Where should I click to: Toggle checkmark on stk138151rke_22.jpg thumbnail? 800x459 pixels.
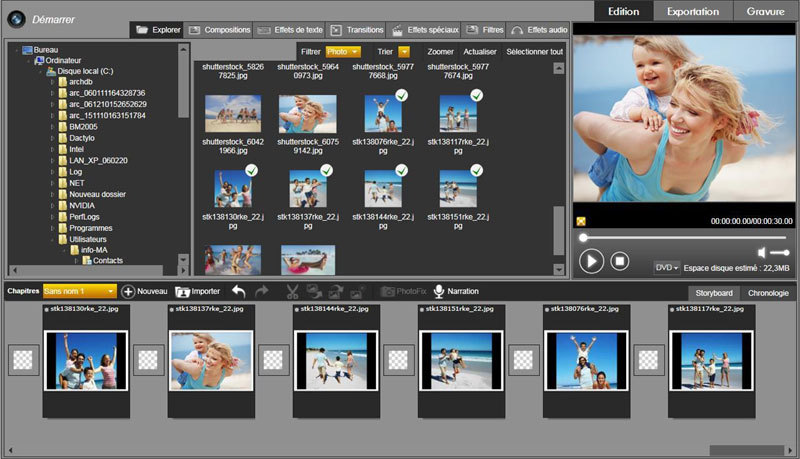476,171
